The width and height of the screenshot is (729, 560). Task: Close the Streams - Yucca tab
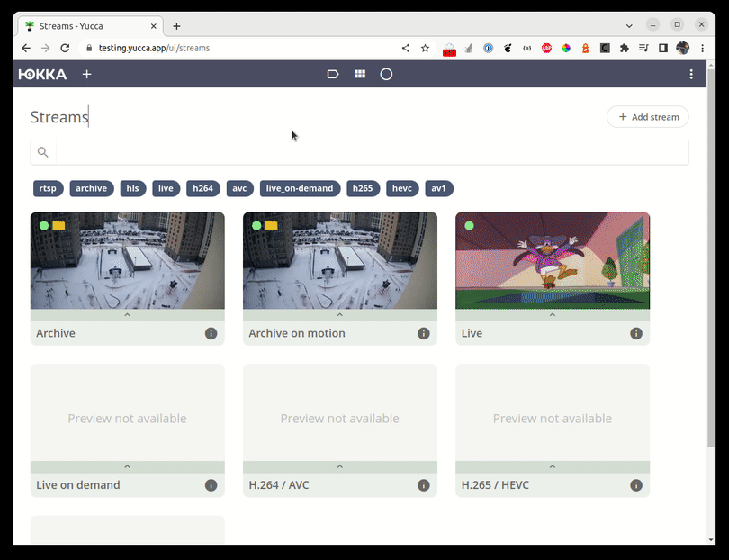click(153, 26)
